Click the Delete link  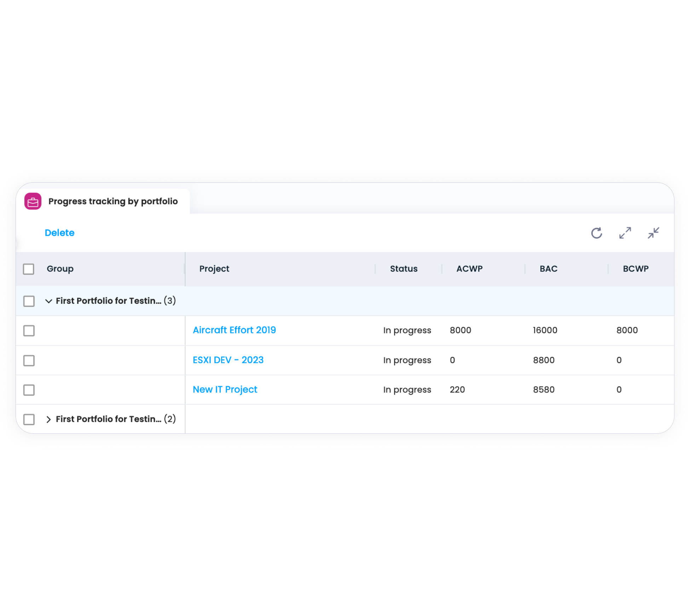coord(59,233)
